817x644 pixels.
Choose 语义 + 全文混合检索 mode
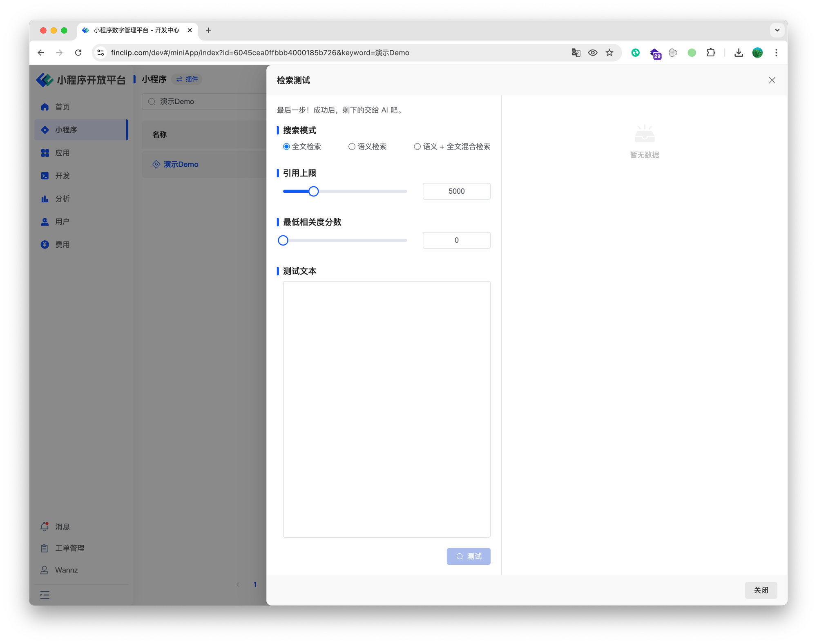click(417, 147)
